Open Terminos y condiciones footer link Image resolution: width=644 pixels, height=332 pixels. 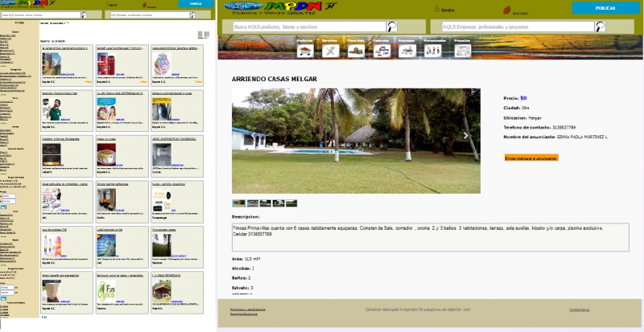click(248, 309)
